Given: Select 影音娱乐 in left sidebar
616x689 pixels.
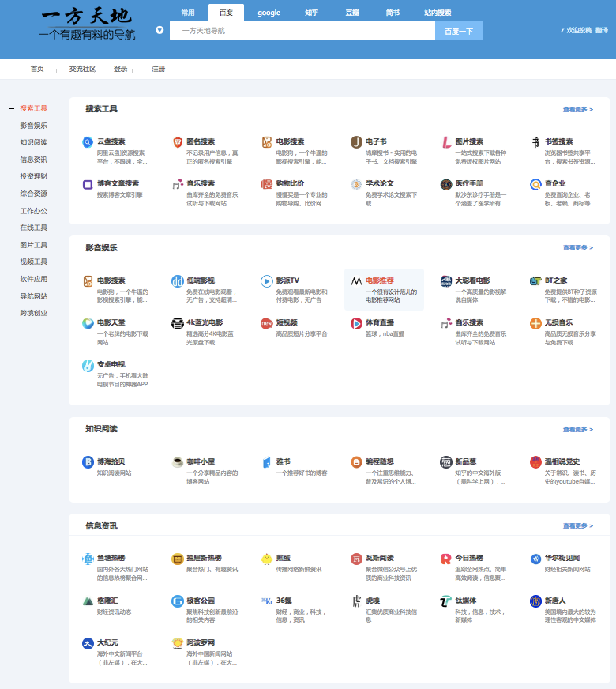Looking at the screenshot, I should tap(33, 126).
